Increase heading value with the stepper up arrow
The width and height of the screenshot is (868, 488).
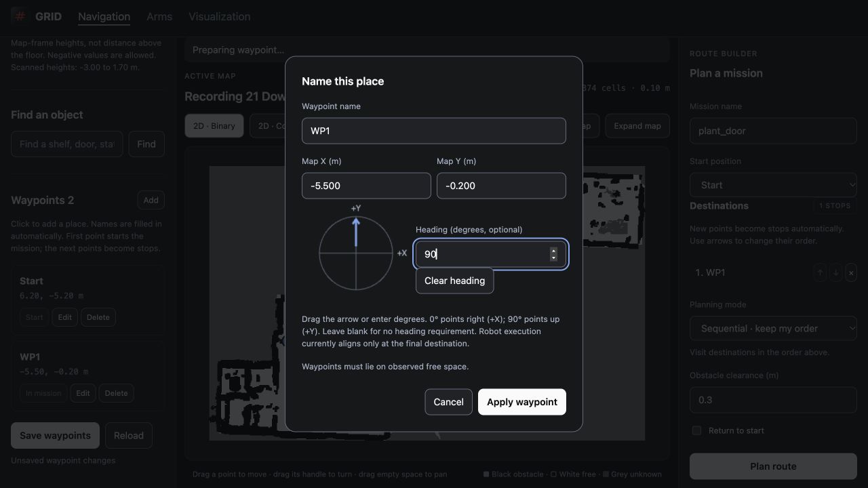pyautogui.click(x=553, y=251)
